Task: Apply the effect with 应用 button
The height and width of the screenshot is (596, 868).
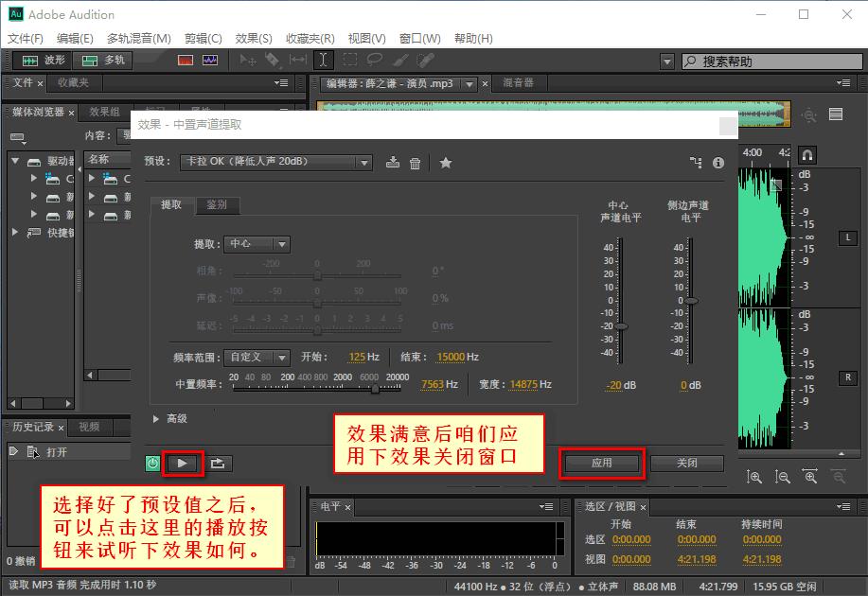Action: (x=601, y=463)
